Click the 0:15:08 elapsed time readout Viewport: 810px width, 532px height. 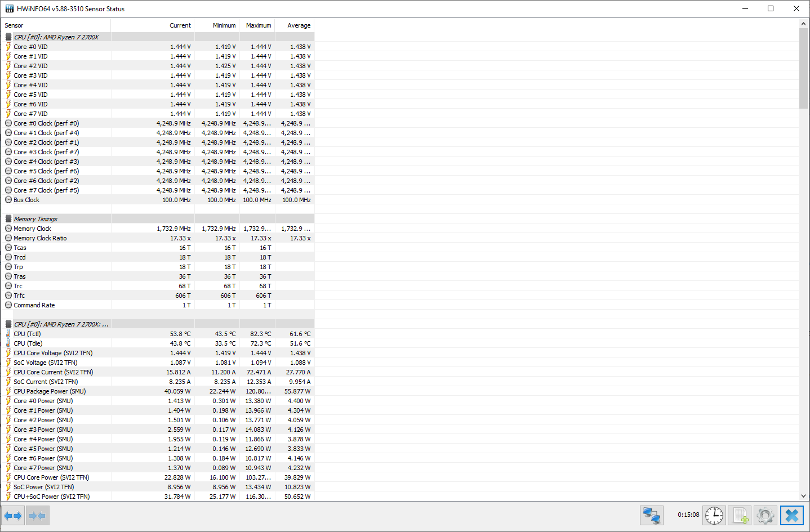coord(688,515)
